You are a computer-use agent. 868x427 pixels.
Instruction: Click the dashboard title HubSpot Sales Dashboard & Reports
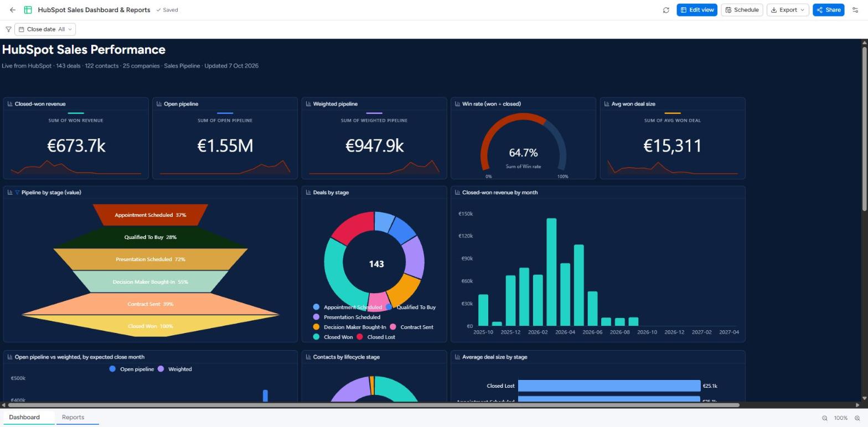click(94, 10)
